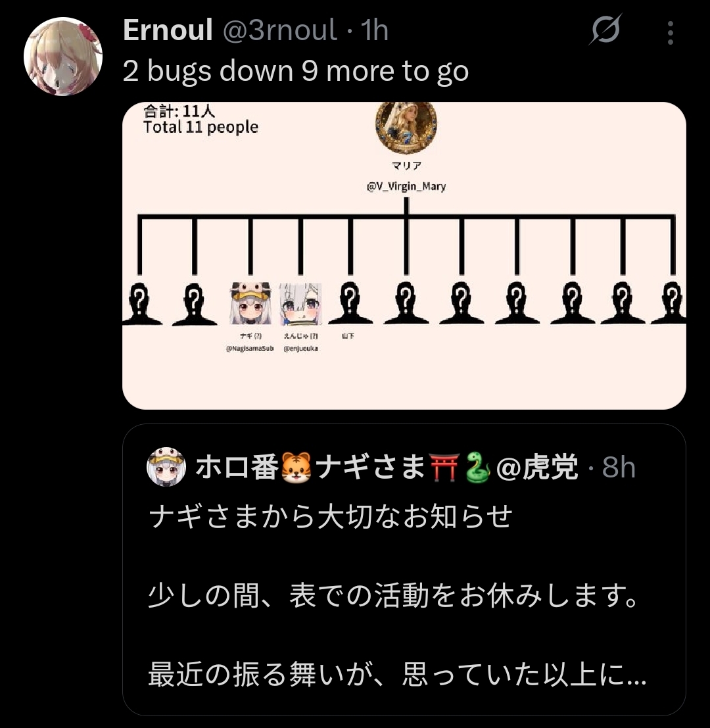
Task: Click the @enjuouka character avatar in the chart
Action: point(300,304)
